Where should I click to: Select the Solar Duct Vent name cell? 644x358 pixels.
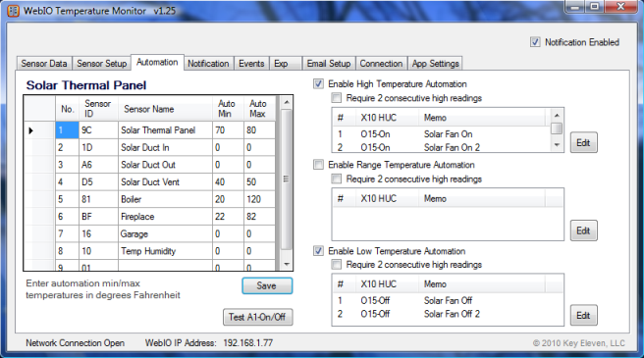[x=165, y=181]
